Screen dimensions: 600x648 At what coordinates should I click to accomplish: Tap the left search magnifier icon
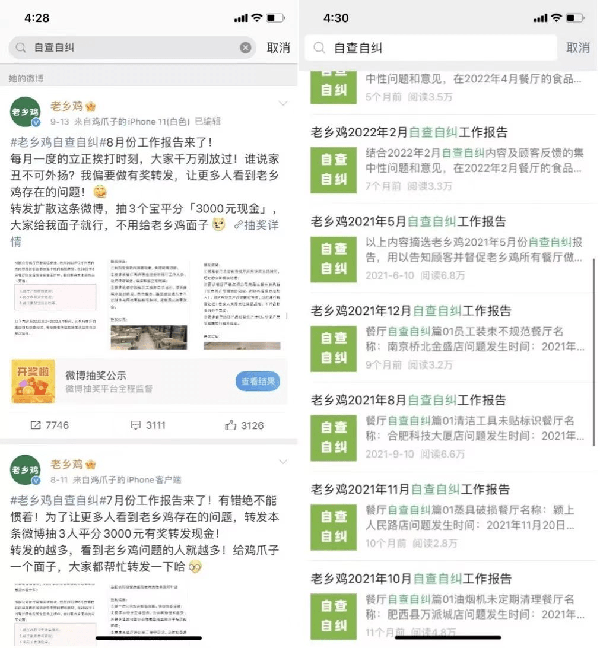click(21, 48)
